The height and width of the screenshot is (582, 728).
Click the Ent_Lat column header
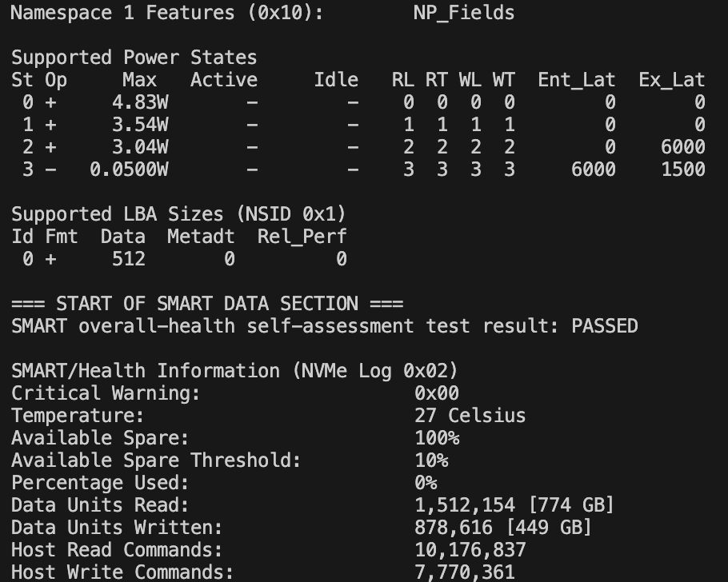point(576,80)
